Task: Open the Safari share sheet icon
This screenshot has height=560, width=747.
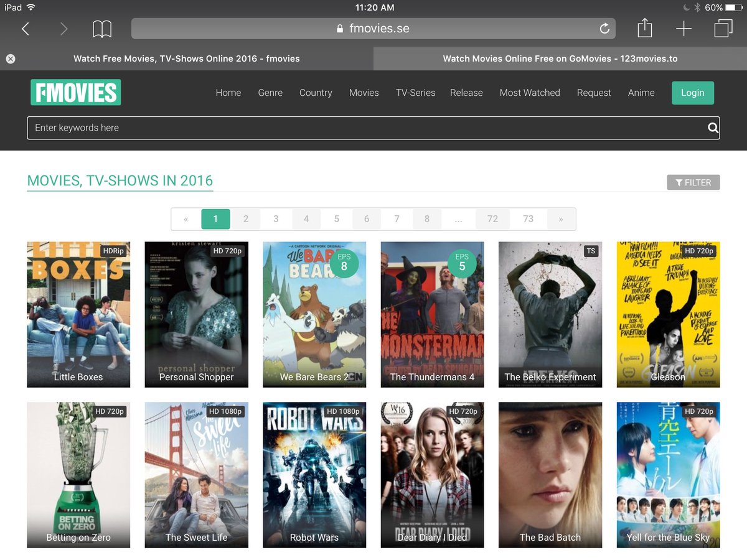Action: pyautogui.click(x=645, y=28)
